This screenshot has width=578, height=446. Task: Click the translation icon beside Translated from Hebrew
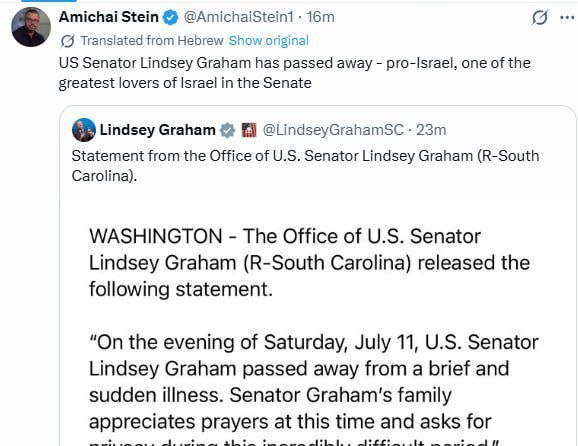click(67, 41)
